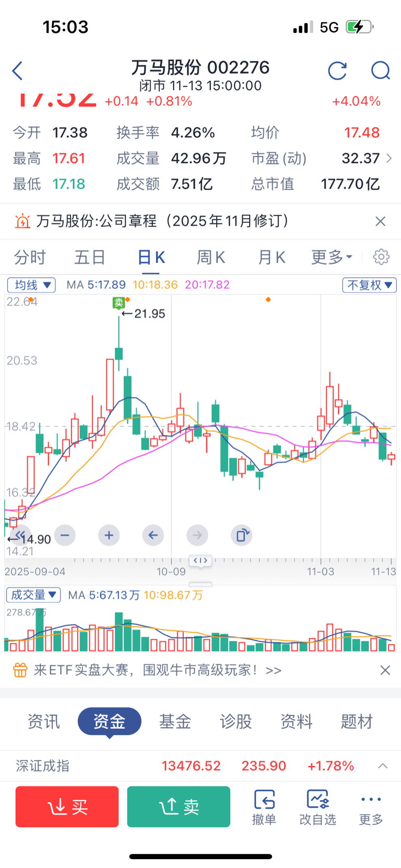
Task: Tap the green 卖 marker on chart
Action: (119, 302)
